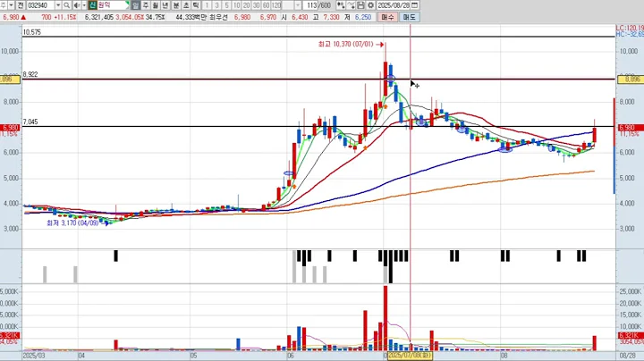Click the save chart floppy icon

[360, 5]
